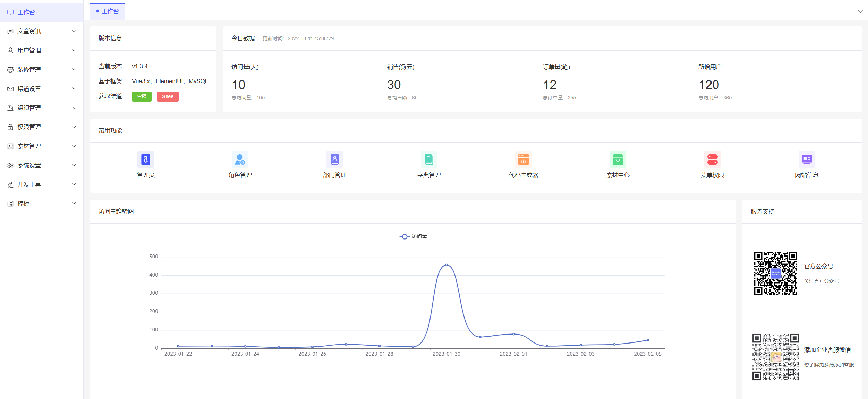Open the 角色管理 shortcut icon

click(x=240, y=159)
